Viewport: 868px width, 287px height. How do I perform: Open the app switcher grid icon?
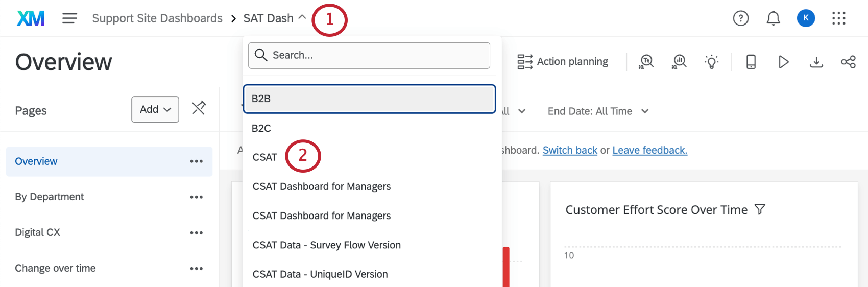(x=838, y=18)
